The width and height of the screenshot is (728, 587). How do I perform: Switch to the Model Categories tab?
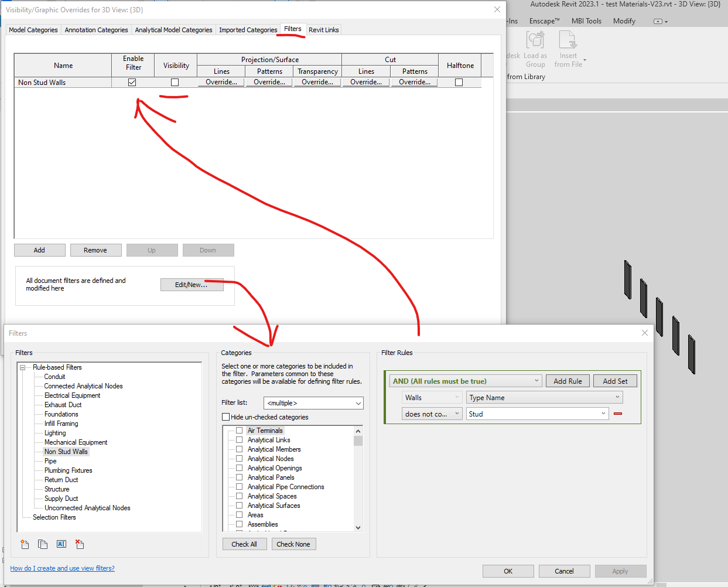point(33,29)
